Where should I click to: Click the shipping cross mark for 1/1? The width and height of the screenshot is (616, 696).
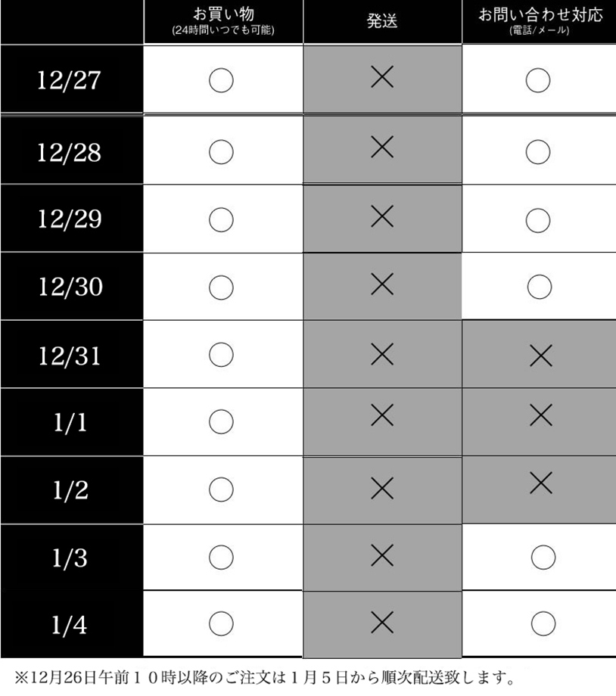click(382, 414)
